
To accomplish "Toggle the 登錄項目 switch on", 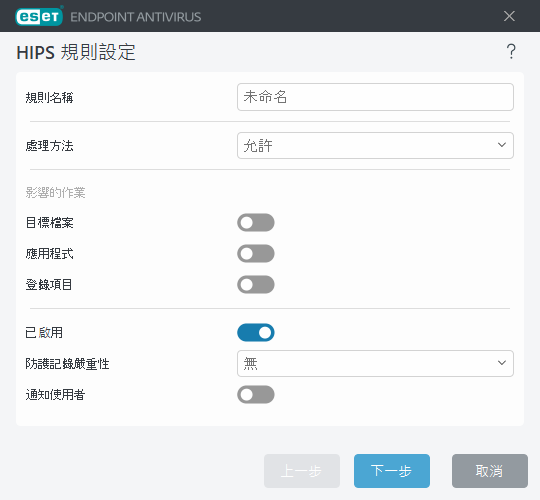I will point(256,284).
